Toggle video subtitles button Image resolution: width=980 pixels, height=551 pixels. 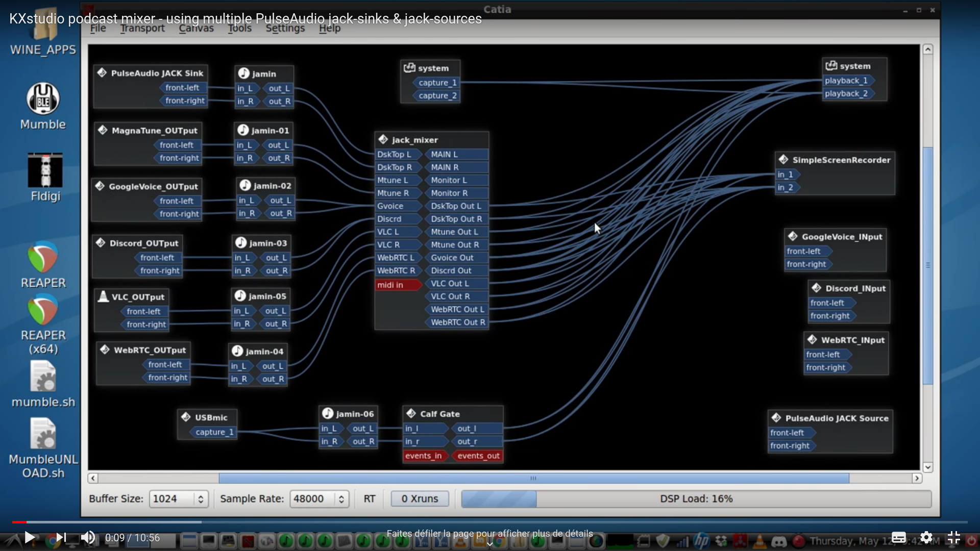click(898, 537)
